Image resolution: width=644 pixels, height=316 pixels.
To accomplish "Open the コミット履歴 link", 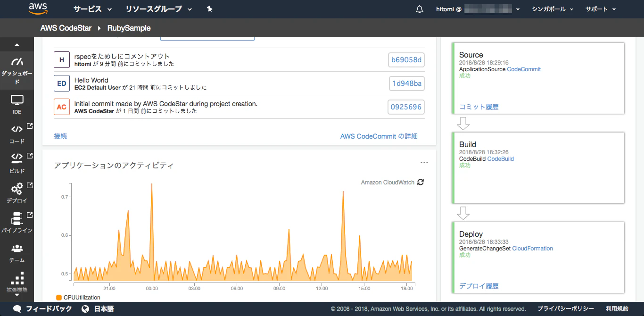I will pyautogui.click(x=479, y=107).
